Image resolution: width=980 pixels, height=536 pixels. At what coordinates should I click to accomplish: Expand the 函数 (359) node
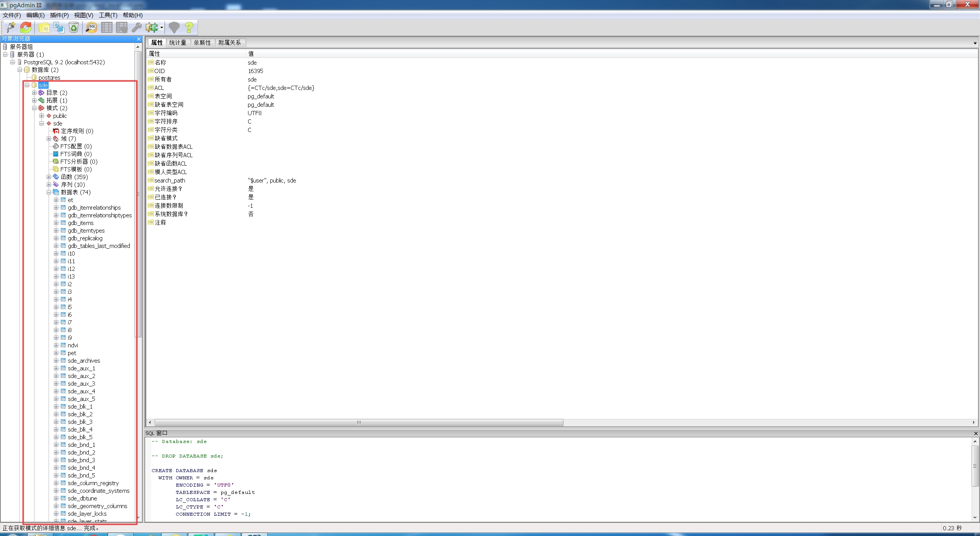pos(49,177)
